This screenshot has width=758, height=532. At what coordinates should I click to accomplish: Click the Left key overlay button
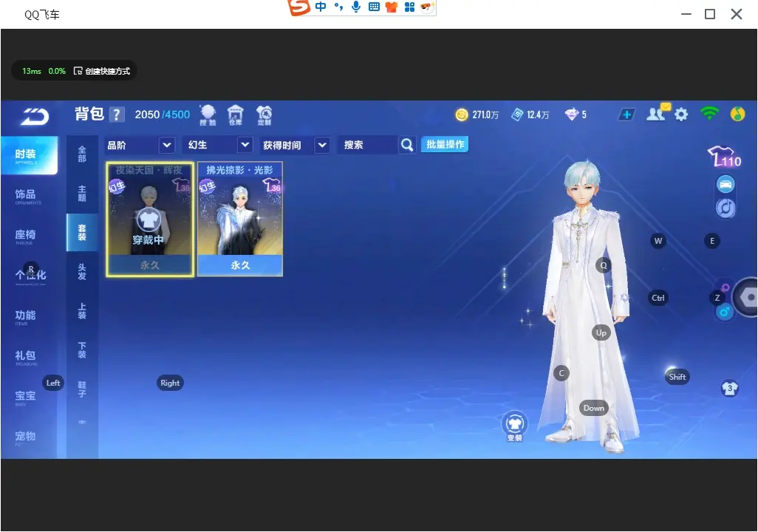53,383
